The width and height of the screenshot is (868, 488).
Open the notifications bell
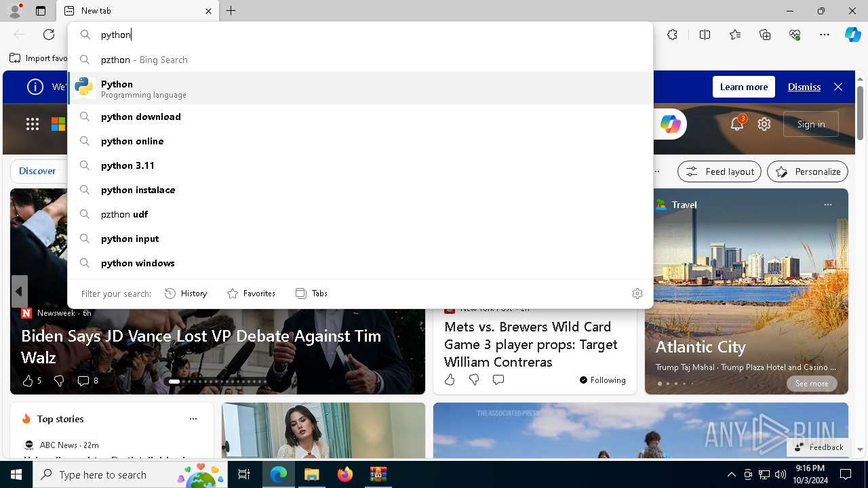737,124
